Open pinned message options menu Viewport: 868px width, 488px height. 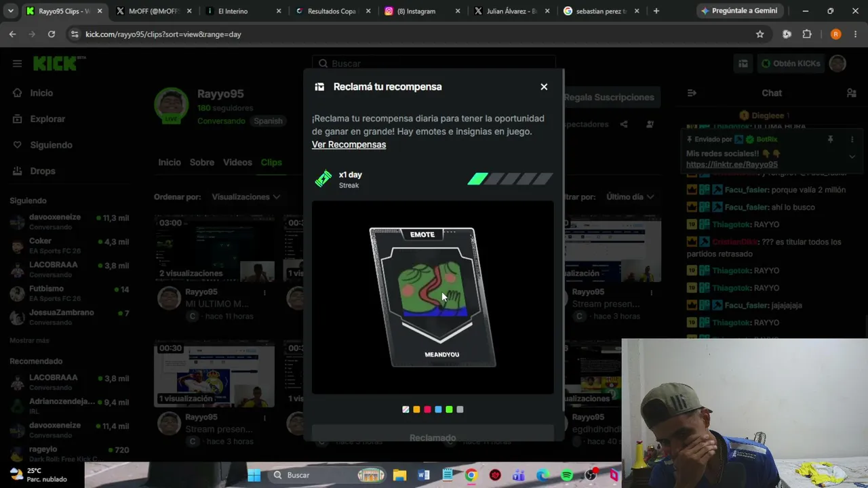[852, 139]
